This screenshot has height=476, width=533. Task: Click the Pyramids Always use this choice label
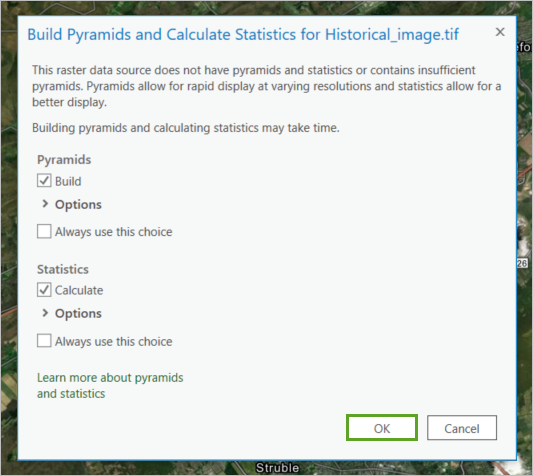pyautogui.click(x=114, y=232)
